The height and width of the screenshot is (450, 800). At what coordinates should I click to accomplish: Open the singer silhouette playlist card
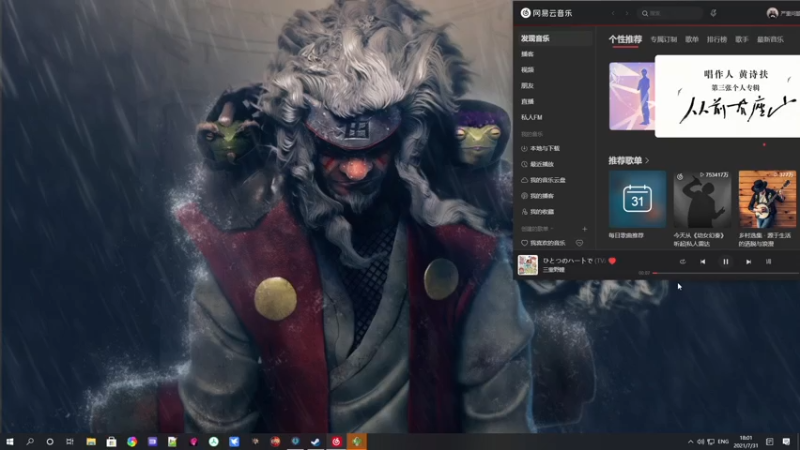(702, 199)
